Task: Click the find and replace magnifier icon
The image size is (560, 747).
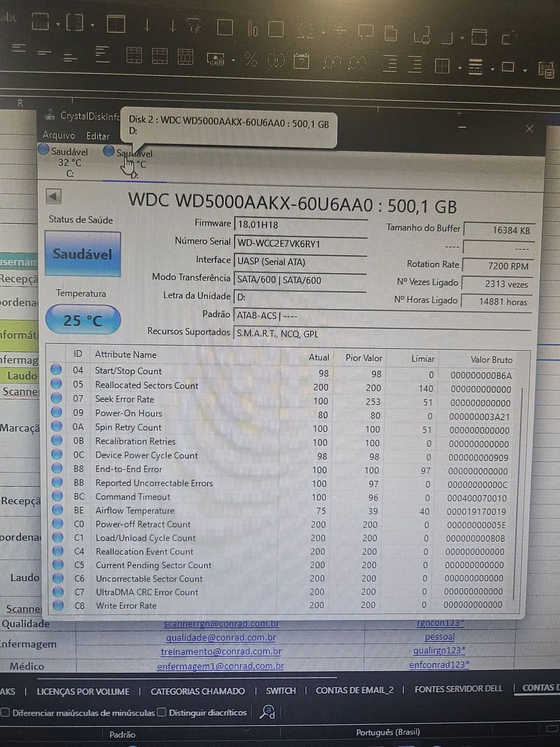Action: click(267, 711)
